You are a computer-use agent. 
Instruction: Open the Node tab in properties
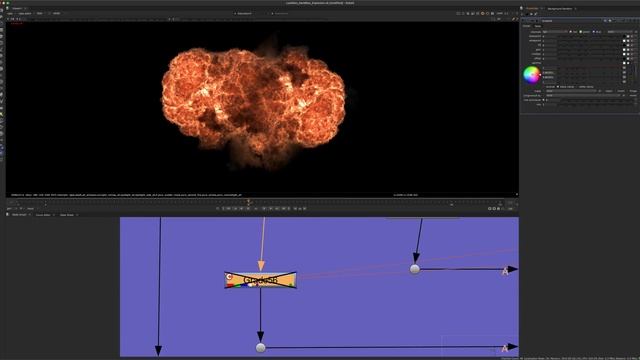[538, 26]
